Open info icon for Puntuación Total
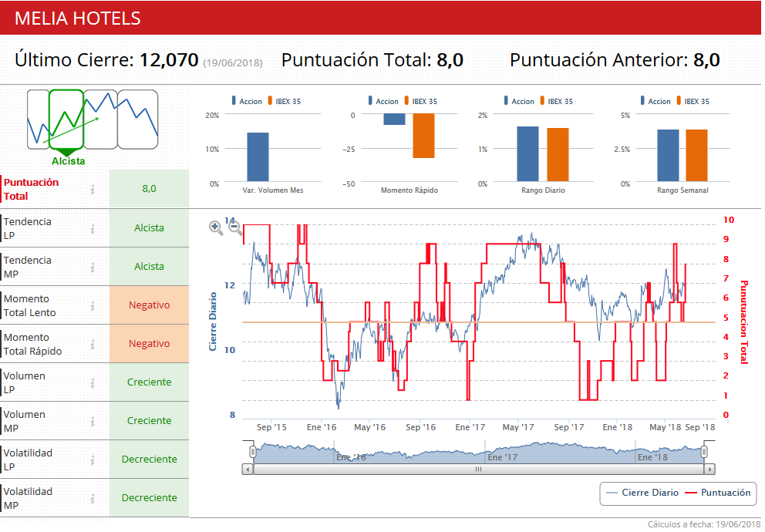765x532 pixels. 93,190
